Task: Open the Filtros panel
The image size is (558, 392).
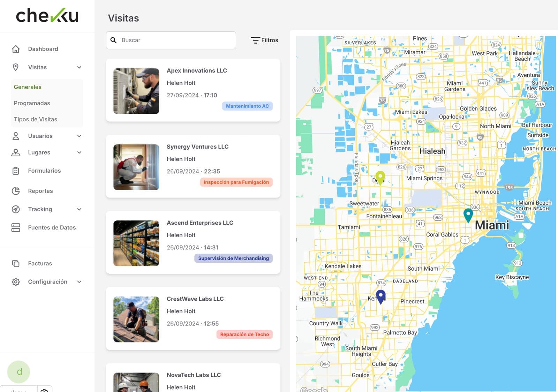Action: [x=264, y=40]
